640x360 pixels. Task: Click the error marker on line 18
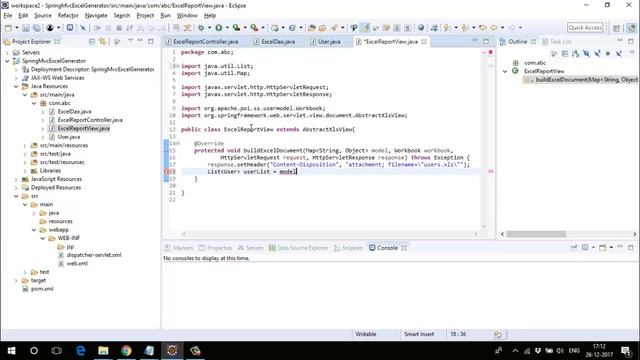[x=167, y=172]
